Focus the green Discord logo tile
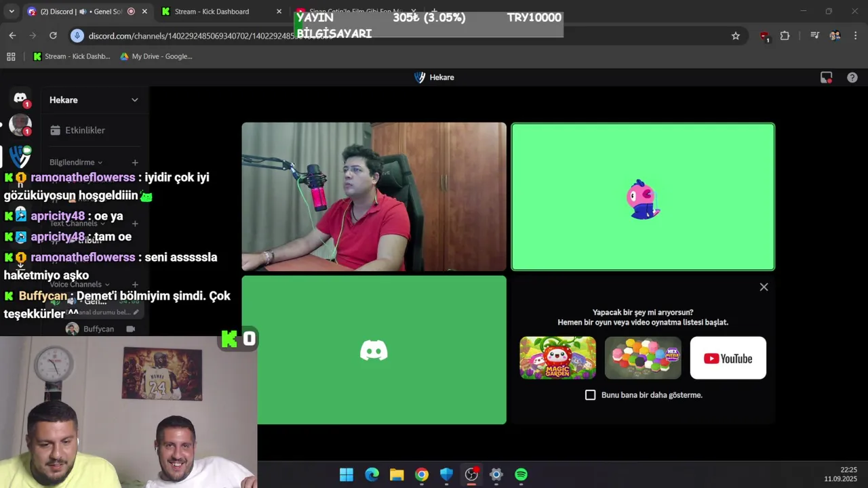Image resolution: width=868 pixels, height=488 pixels. [x=374, y=350]
